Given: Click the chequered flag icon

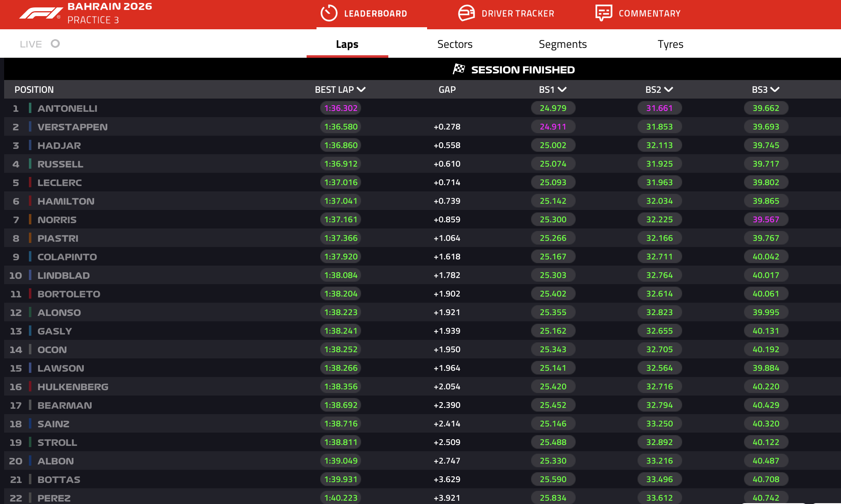Looking at the screenshot, I should pos(458,69).
